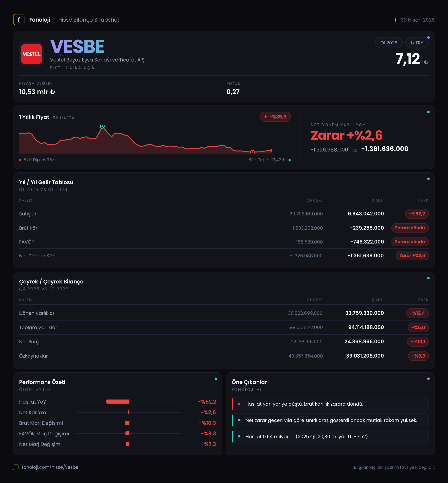The image size is (448, 483).
Task: Click the Satışlar current value 9.943.042.000
Action: (x=366, y=214)
